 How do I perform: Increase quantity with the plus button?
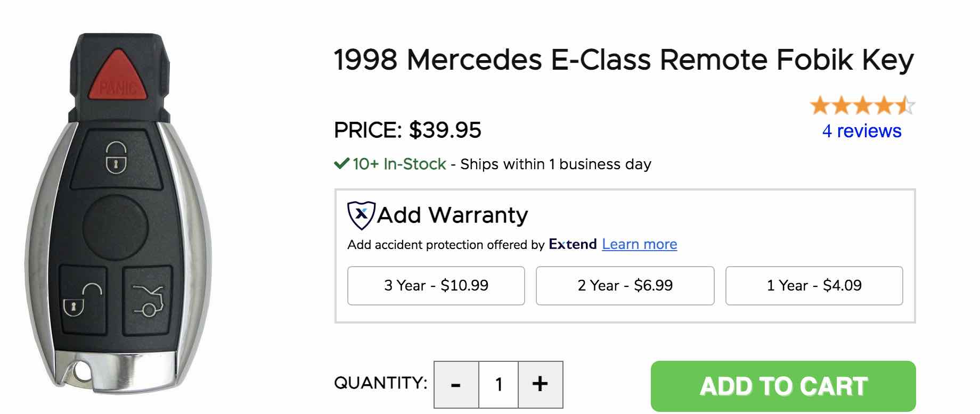click(540, 384)
